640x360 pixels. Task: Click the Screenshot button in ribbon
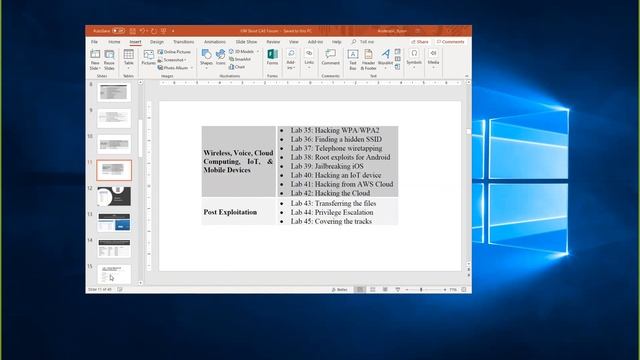[x=173, y=60]
